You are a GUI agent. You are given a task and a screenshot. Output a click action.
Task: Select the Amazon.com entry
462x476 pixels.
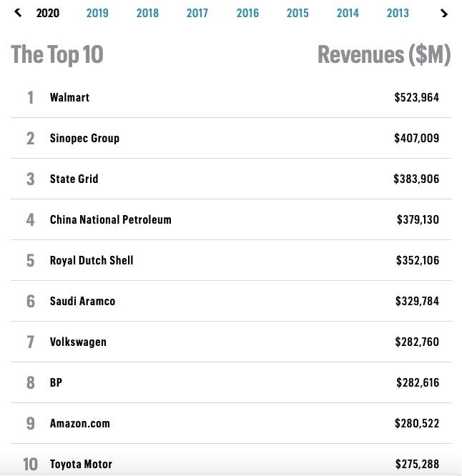click(x=80, y=423)
